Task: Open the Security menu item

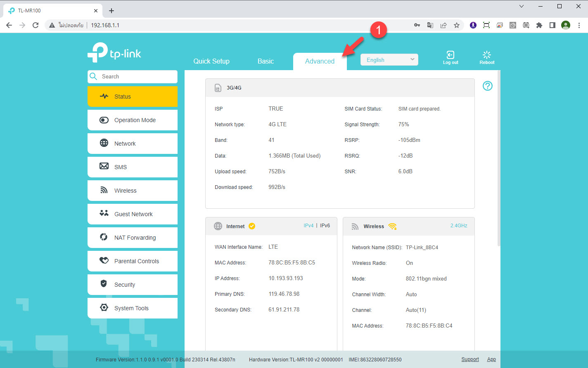Action: [133, 285]
